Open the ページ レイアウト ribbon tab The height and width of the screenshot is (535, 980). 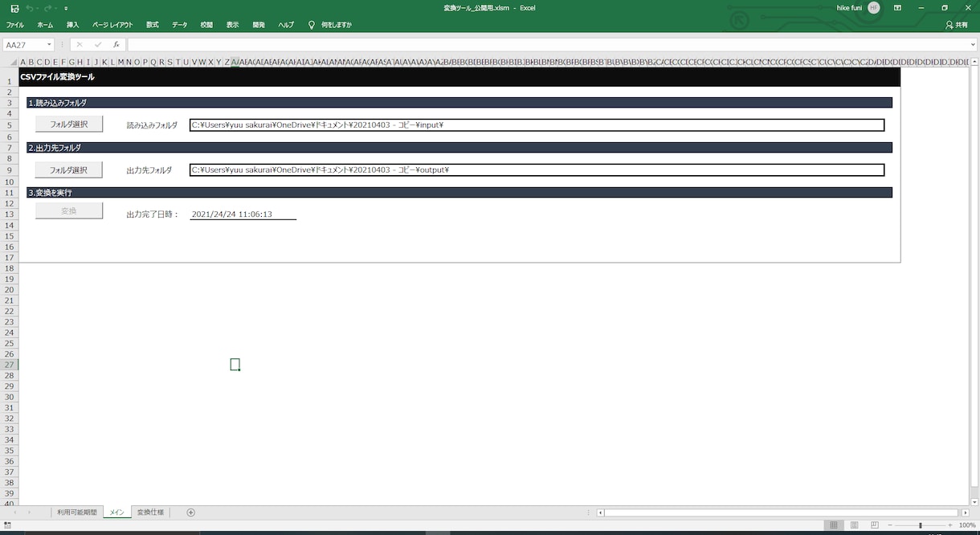point(112,25)
